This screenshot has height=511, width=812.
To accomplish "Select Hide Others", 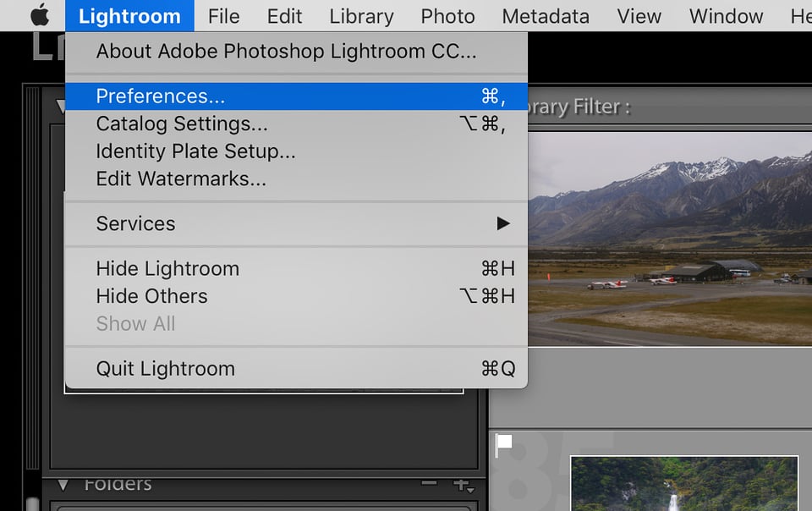I will [x=296, y=296].
